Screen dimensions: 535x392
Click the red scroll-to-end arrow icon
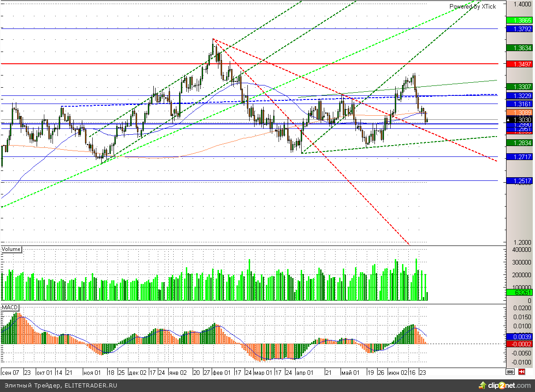pos(521,372)
